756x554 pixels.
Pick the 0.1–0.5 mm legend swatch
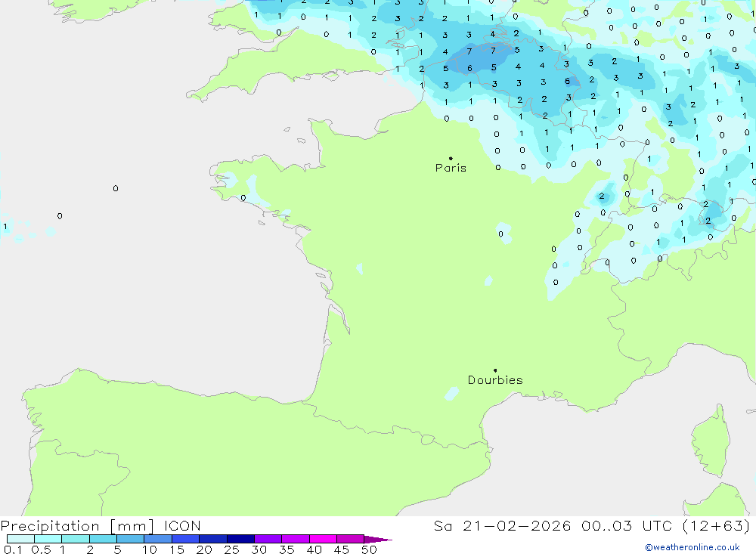point(20,539)
